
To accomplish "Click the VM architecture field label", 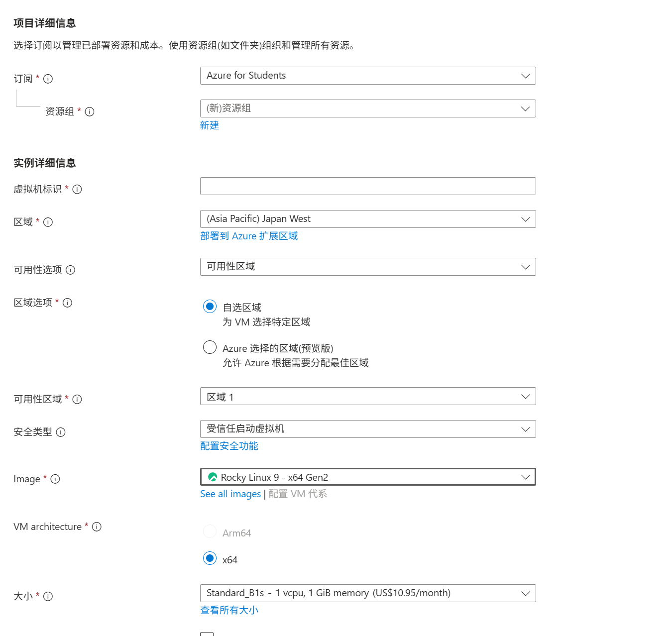I will pyautogui.click(x=48, y=527).
